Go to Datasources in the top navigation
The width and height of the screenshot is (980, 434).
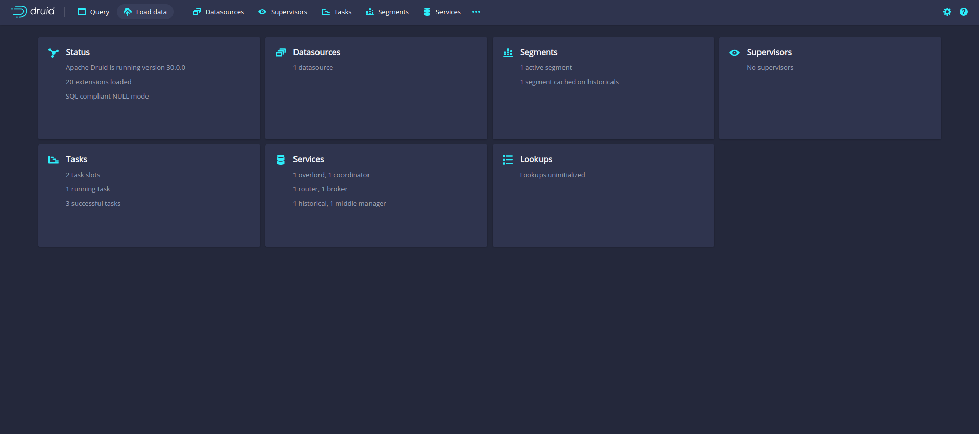218,12
